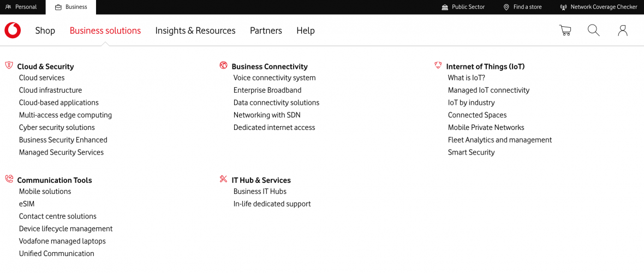
Task: Open Business Connectivity heading
Action: (270, 67)
